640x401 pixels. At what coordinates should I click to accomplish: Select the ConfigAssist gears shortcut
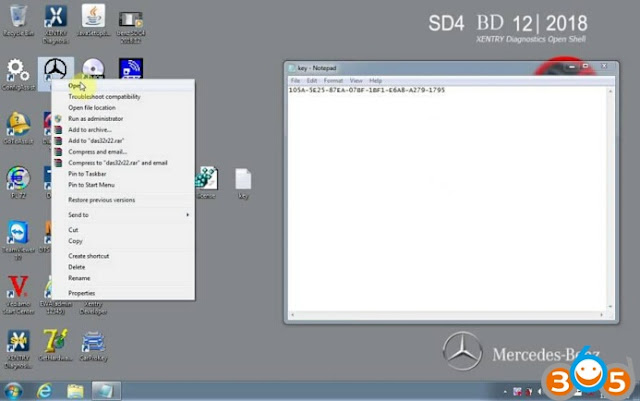pyautogui.click(x=18, y=74)
